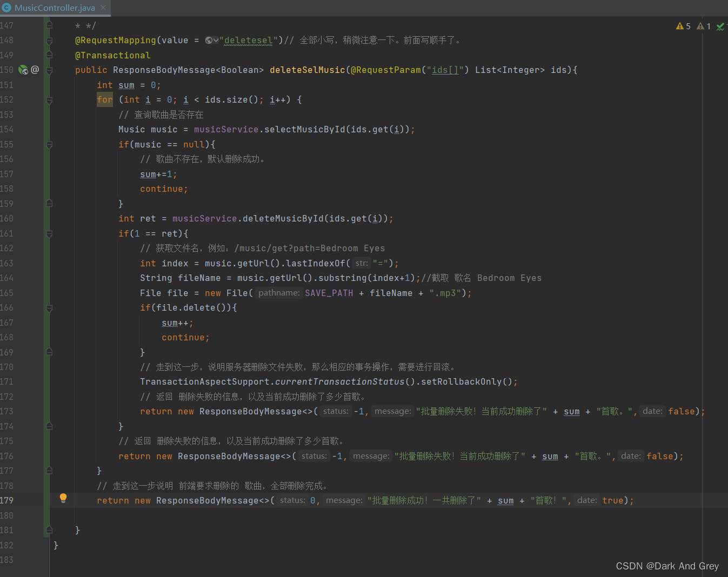Click the true value on line 179
The image size is (728, 577).
click(613, 500)
